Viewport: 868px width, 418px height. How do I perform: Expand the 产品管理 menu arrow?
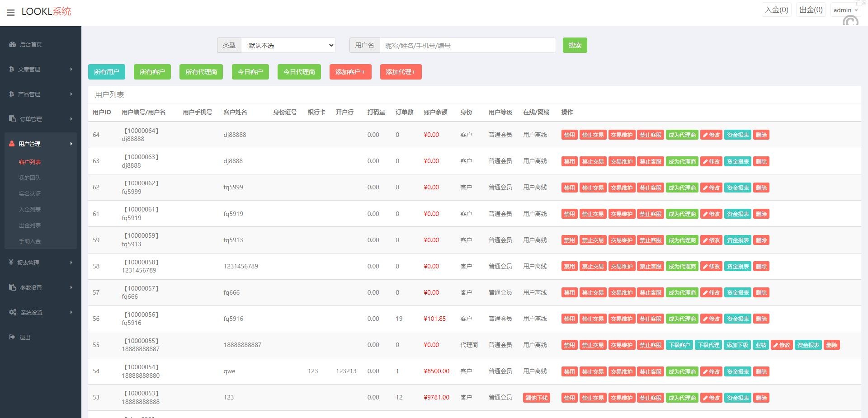pyautogui.click(x=71, y=94)
